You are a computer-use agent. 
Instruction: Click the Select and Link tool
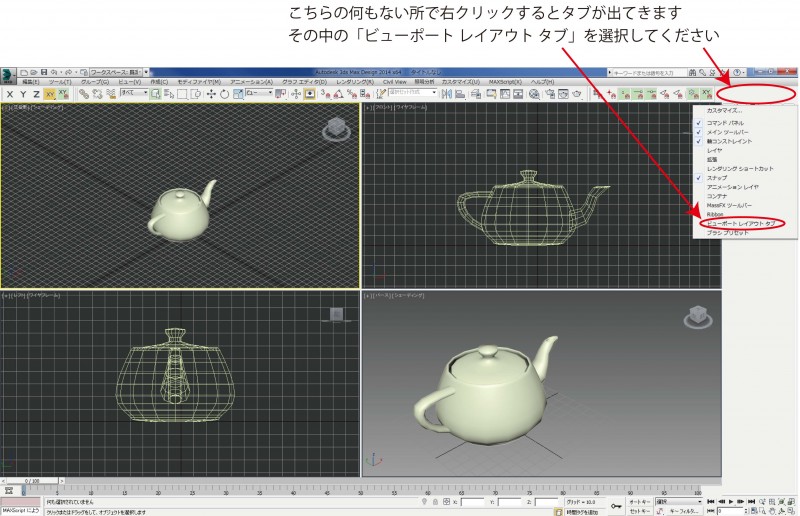pyautogui.click(x=84, y=93)
